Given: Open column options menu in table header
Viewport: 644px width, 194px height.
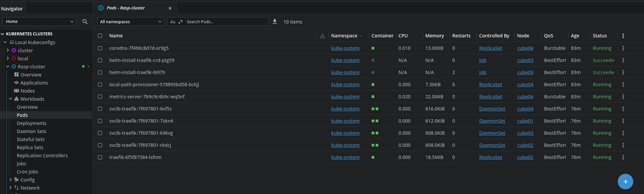Looking at the screenshot, I should point(623,36).
